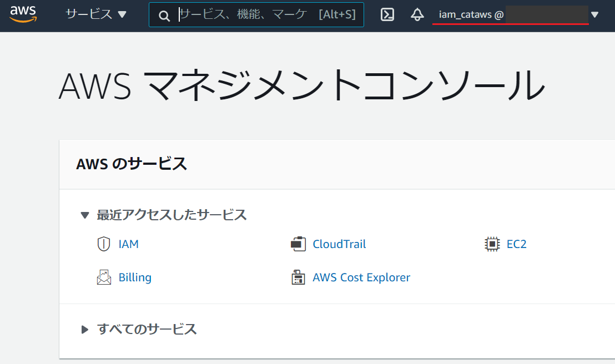This screenshot has height=364, width=615.
Task: Click the 最近アクセスしたサービス label text
Action: (172, 215)
